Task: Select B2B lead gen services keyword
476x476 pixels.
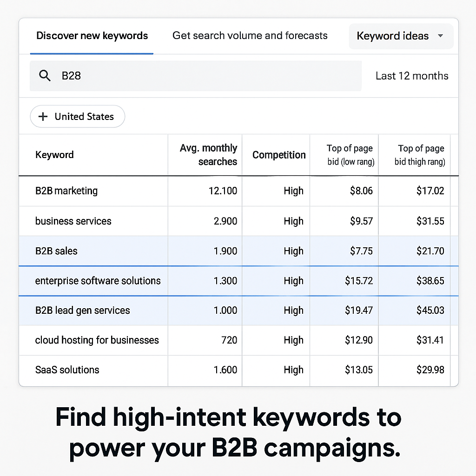Action: click(83, 311)
